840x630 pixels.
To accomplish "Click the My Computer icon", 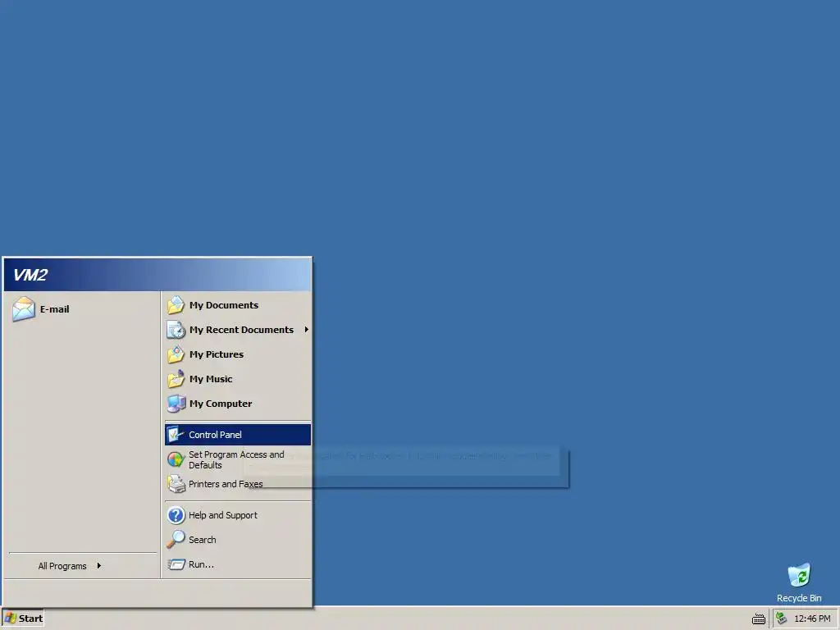I will tap(176, 404).
